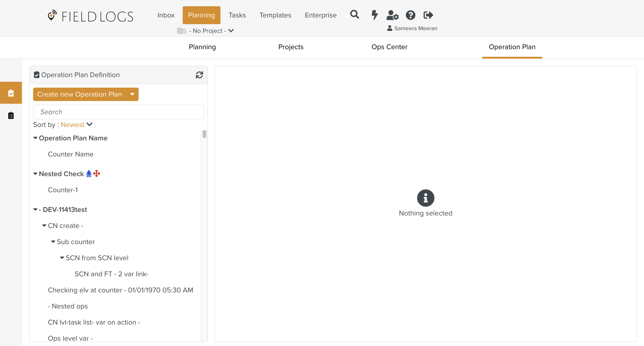Click the red move icon beside Nested Check
Viewport: 644px width, 346px height.
click(97, 174)
